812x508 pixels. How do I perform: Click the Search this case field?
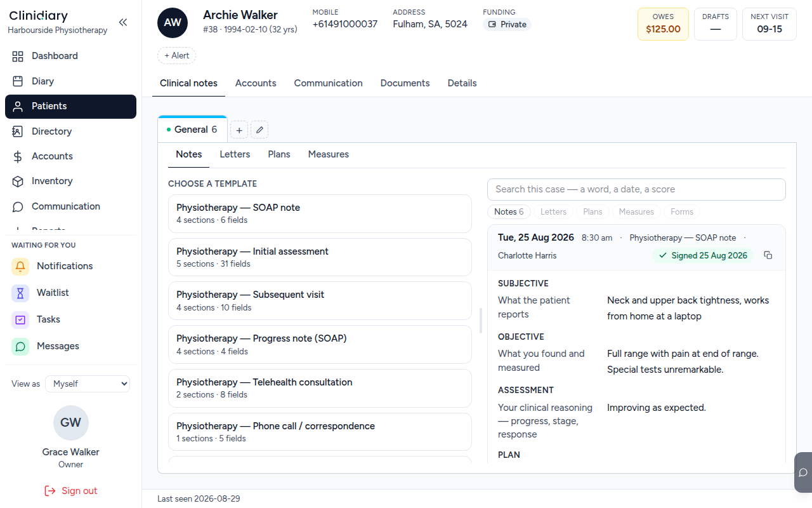636,189
